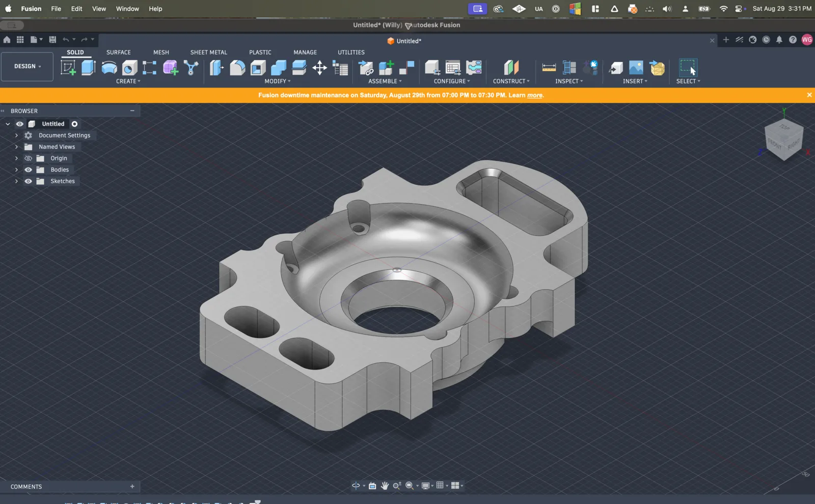Dismiss the maintenance banner
This screenshot has height=504, width=815.
809,95
